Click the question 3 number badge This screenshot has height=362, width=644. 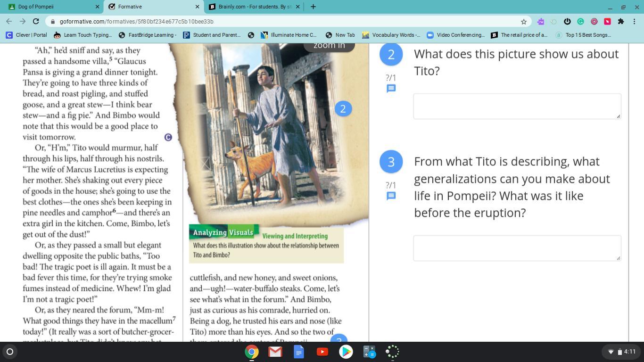[x=391, y=162]
